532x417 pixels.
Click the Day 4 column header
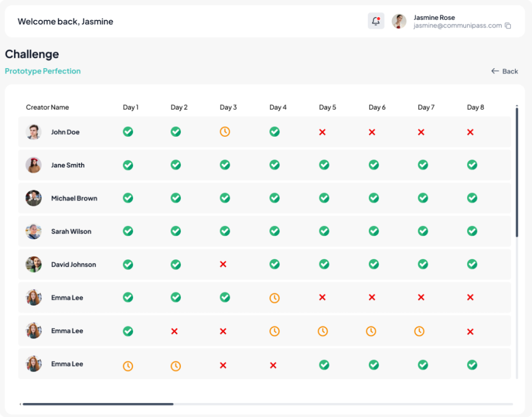(x=278, y=108)
